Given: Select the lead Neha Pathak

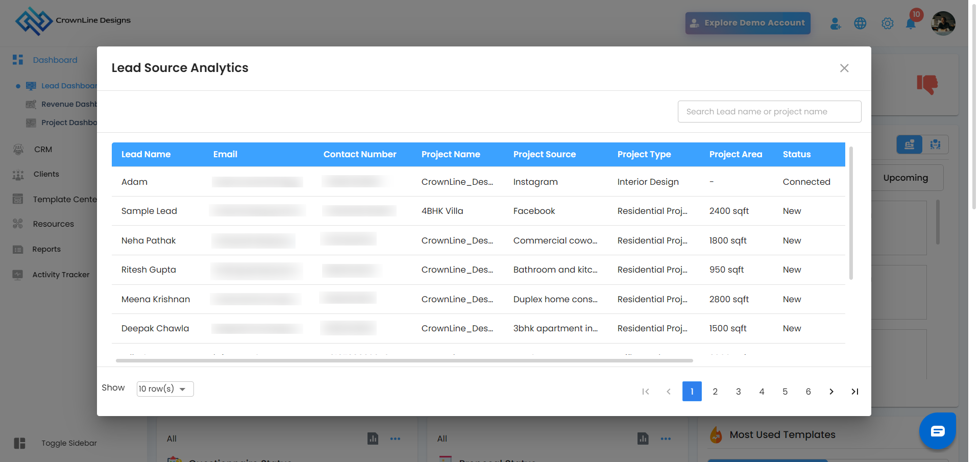Looking at the screenshot, I should tap(149, 240).
